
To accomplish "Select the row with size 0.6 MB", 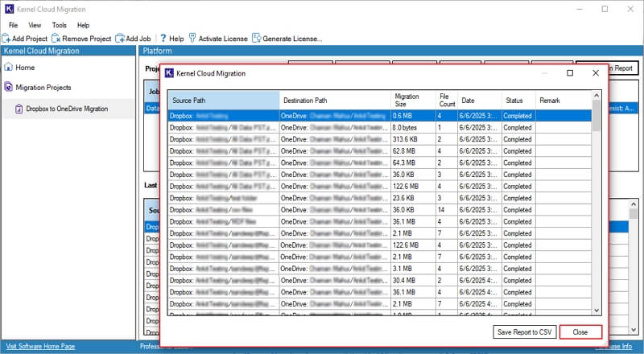I will coord(380,116).
